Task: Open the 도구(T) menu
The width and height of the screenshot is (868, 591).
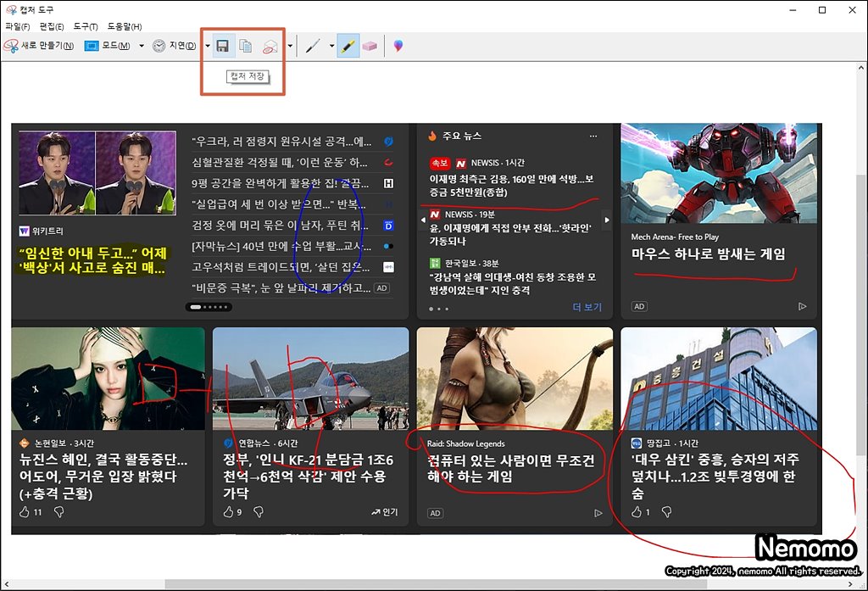Action: pyautogui.click(x=86, y=26)
